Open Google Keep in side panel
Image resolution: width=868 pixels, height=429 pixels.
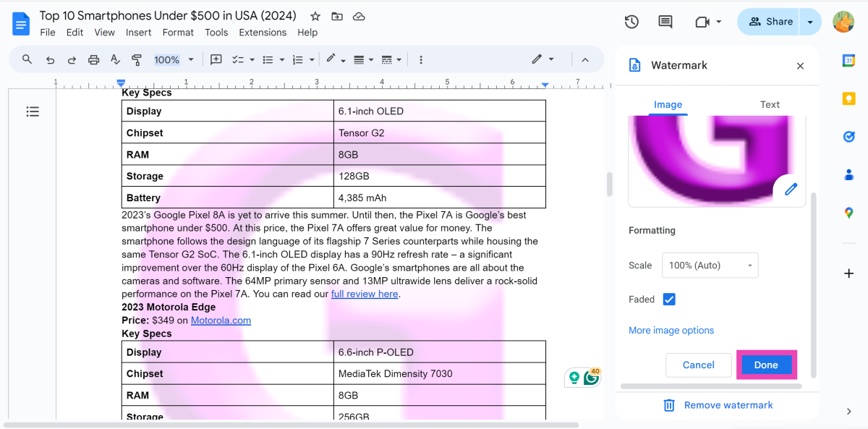click(849, 99)
